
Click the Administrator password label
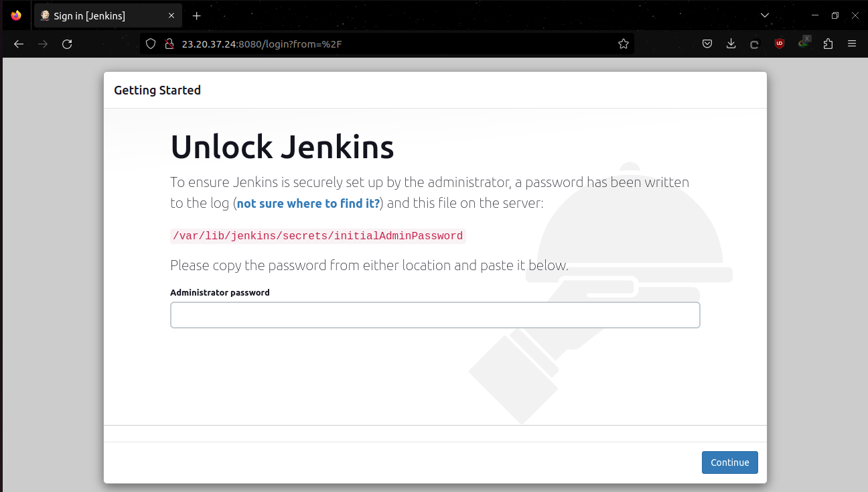tap(220, 293)
